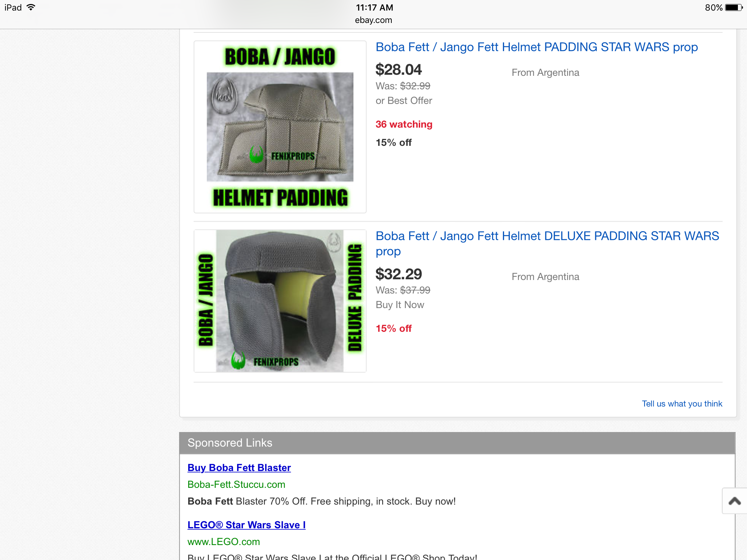This screenshot has height=560, width=747.
Task: Tap the scroll-to-top arrow button
Action: [735, 501]
